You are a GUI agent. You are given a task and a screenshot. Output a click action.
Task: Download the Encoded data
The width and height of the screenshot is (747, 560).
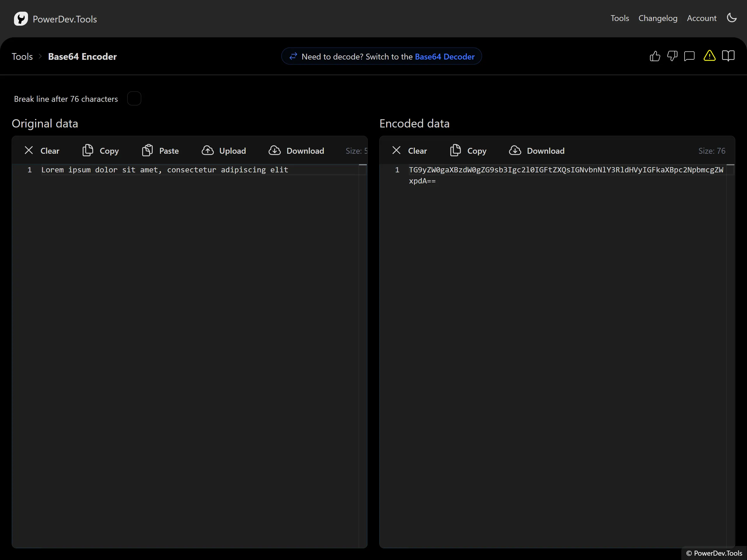click(x=537, y=150)
